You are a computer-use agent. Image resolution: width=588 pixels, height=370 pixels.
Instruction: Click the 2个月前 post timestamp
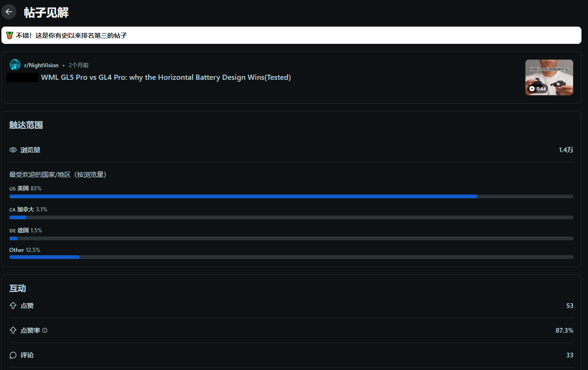[78, 65]
